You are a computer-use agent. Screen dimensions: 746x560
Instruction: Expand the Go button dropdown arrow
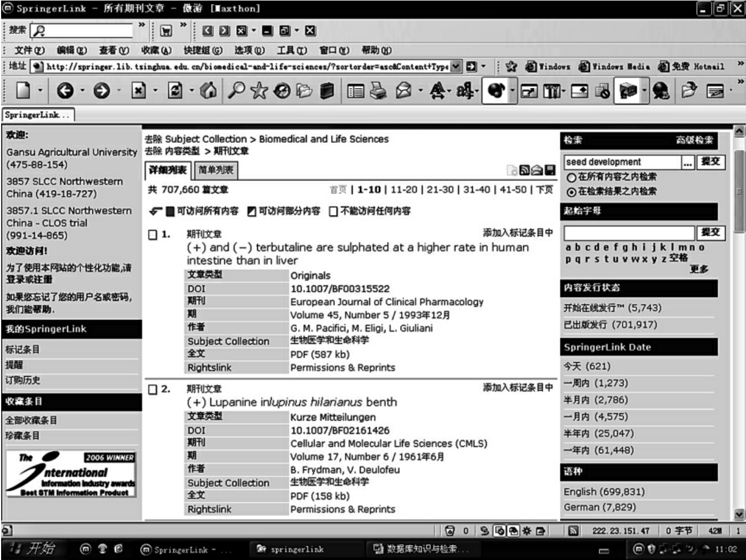pyautogui.click(x=483, y=67)
